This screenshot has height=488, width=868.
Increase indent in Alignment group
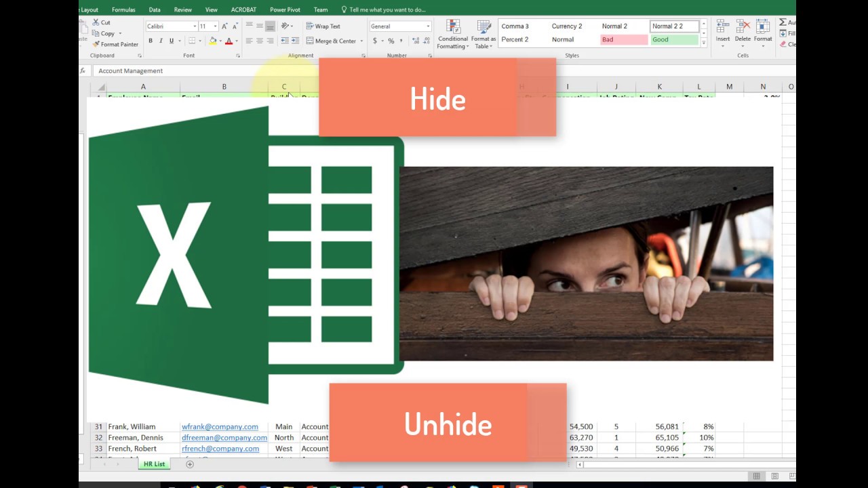(x=295, y=41)
